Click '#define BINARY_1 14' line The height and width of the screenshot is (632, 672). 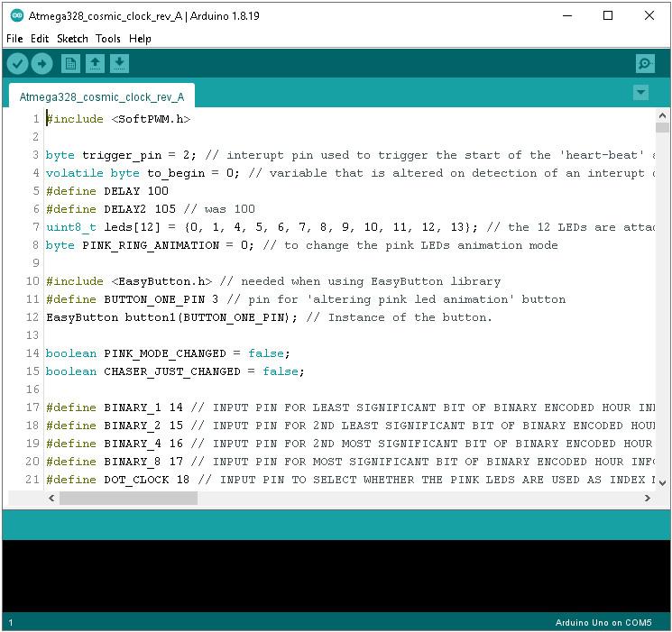coord(115,407)
